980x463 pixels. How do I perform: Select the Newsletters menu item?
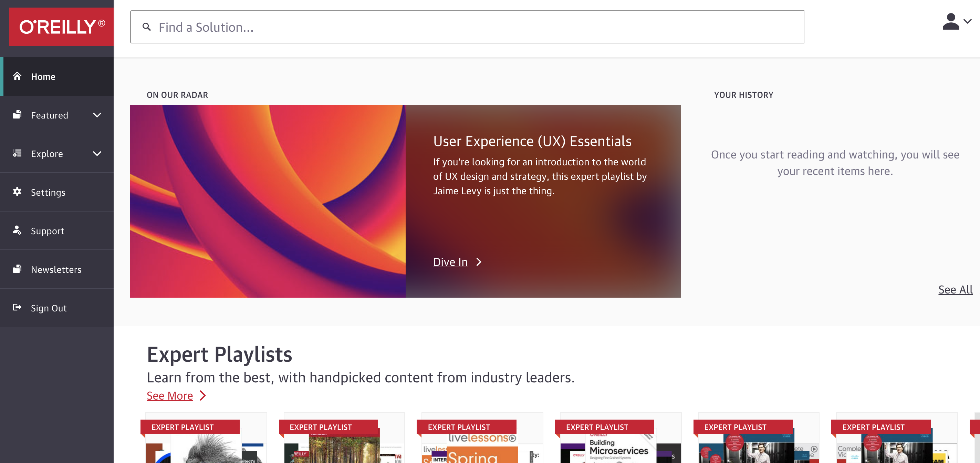click(x=56, y=270)
